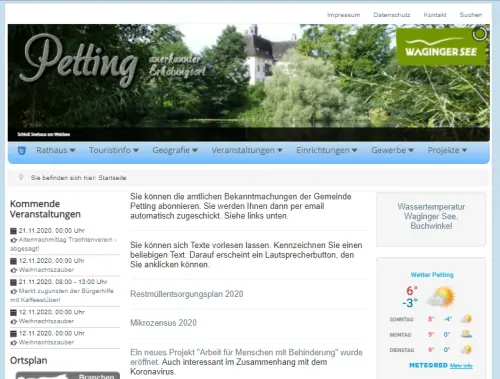Click the circular loading icon on banner

tap(480, 34)
